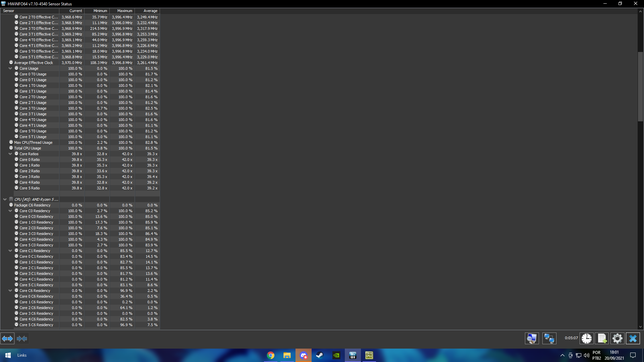
Task: Show hidden system tray icons
Action: (x=562, y=355)
